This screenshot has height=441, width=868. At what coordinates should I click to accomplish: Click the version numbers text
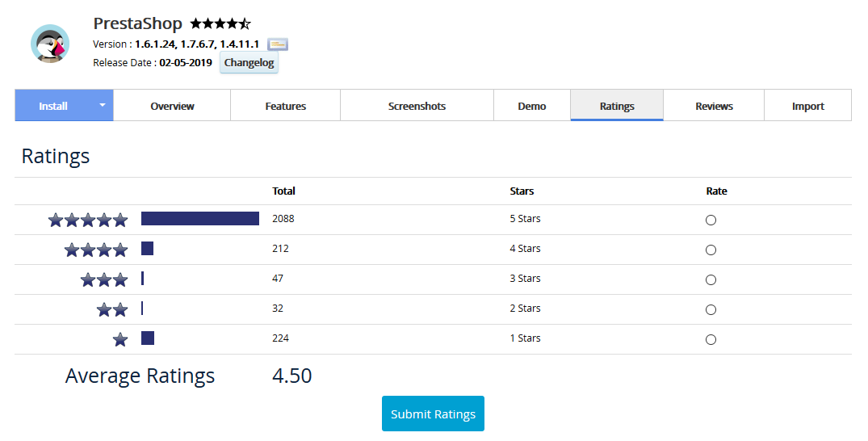point(197,44)
